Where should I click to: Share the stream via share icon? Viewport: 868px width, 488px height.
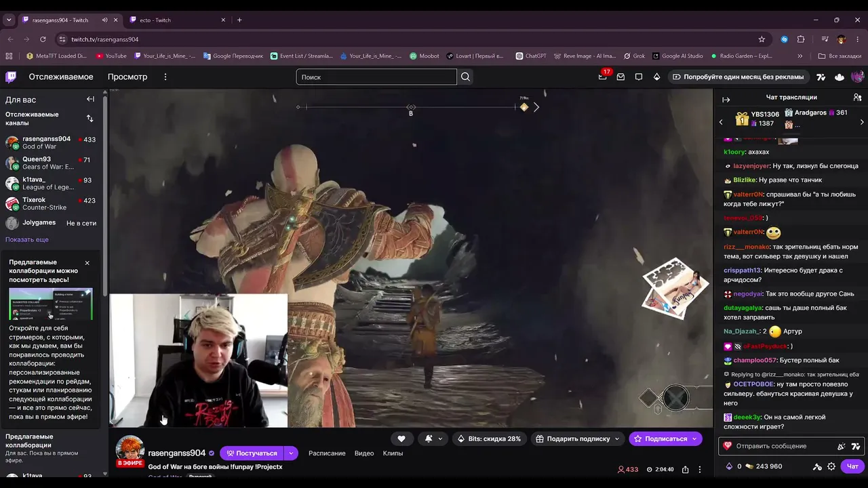click(686, 469)
